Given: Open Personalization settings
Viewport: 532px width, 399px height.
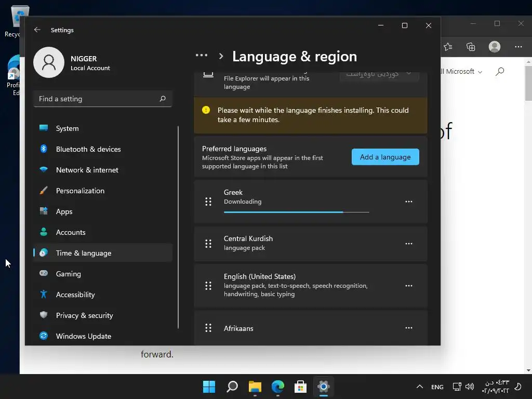Looking at the screenshot, I should click(103, 191).
